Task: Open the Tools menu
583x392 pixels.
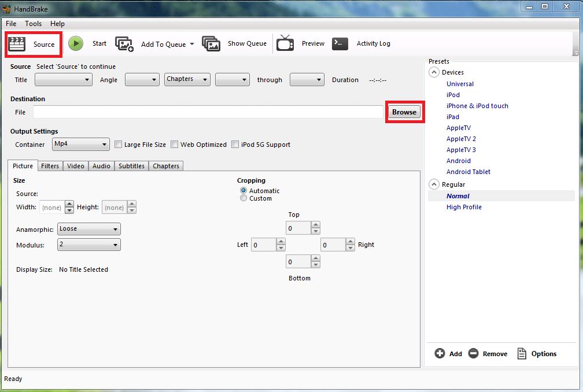Action: coord(33,23)
